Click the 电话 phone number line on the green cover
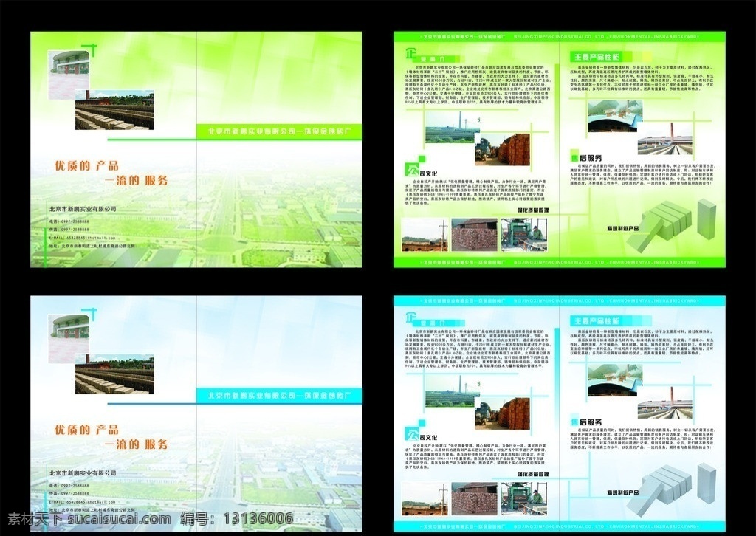 click(x=69, y=221)
